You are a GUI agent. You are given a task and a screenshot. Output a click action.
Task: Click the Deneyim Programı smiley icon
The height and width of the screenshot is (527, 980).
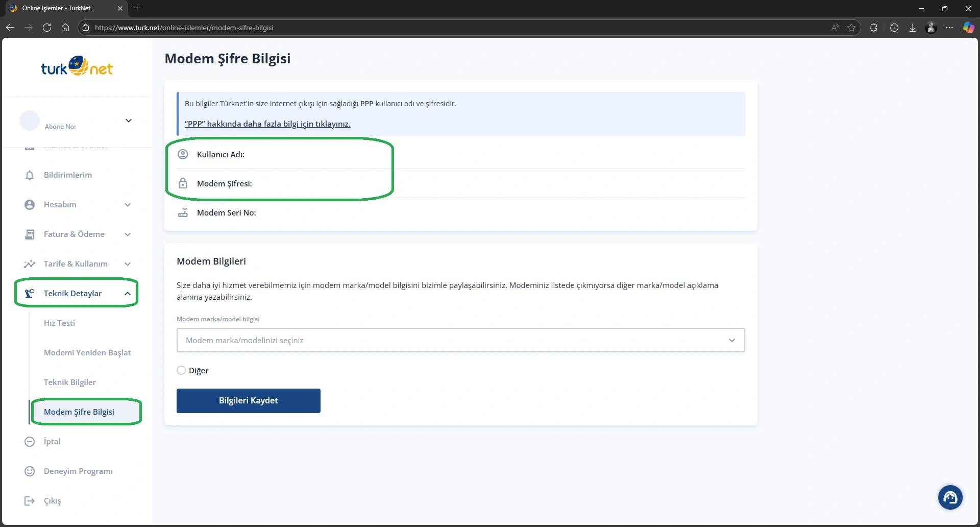(30, 471)
